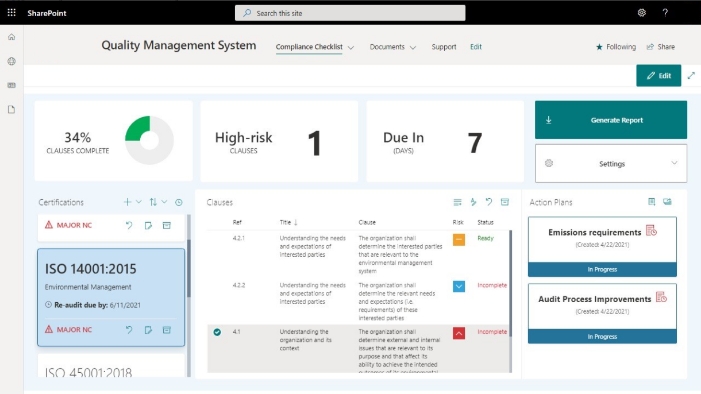Open the Emissions requirements action plan title

point(595,232)
